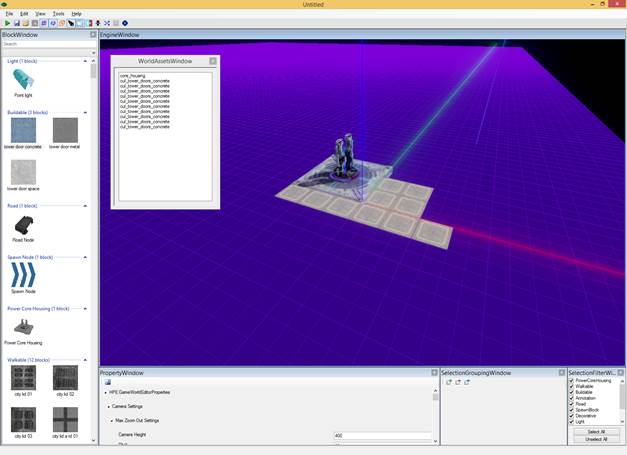Click the open folder toolbar icon
Viewport: 627px width, 455px height.
26,23
